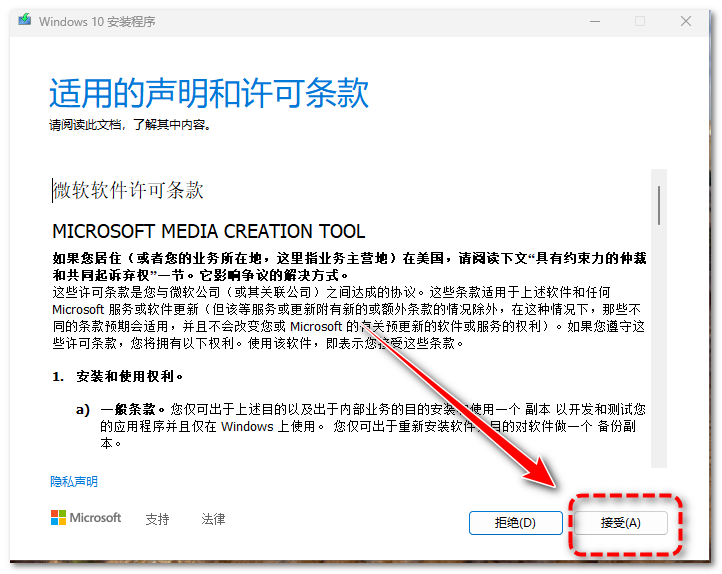The width and height of the screenshot is (722, 574).
Task: Open the 法律 legal link
Action: (x=213, y=519)
